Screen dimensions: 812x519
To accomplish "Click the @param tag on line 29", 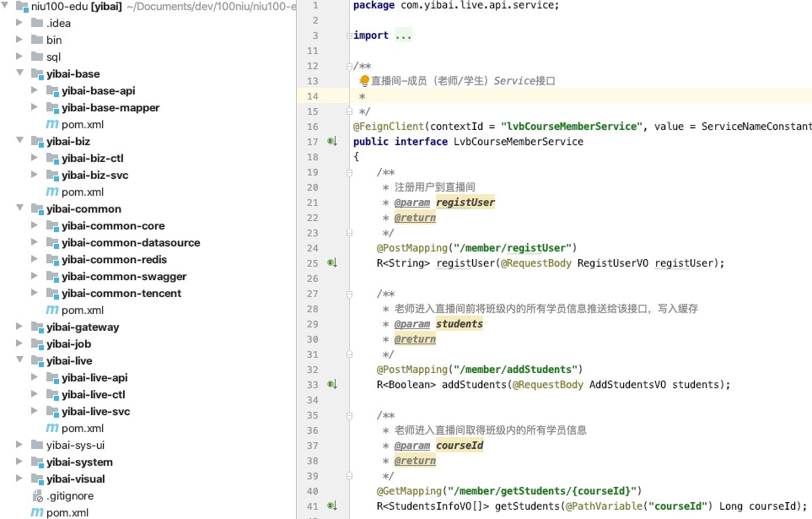I will click(x=411, y=324).
